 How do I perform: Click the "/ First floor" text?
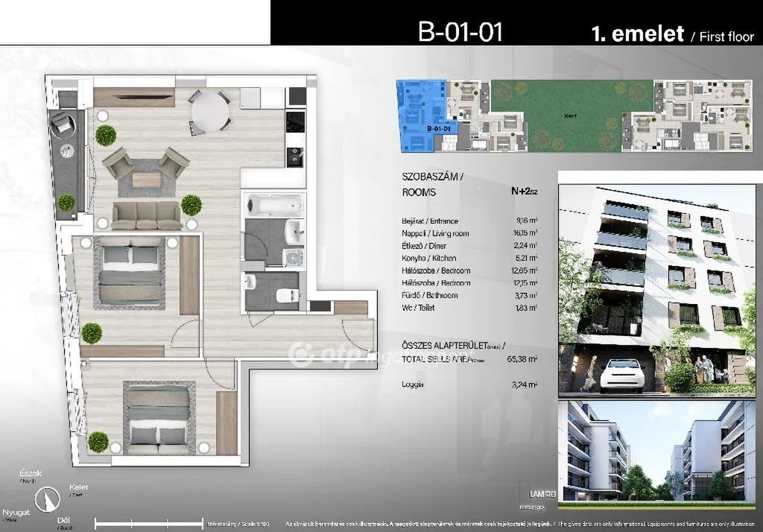(722, 37)
